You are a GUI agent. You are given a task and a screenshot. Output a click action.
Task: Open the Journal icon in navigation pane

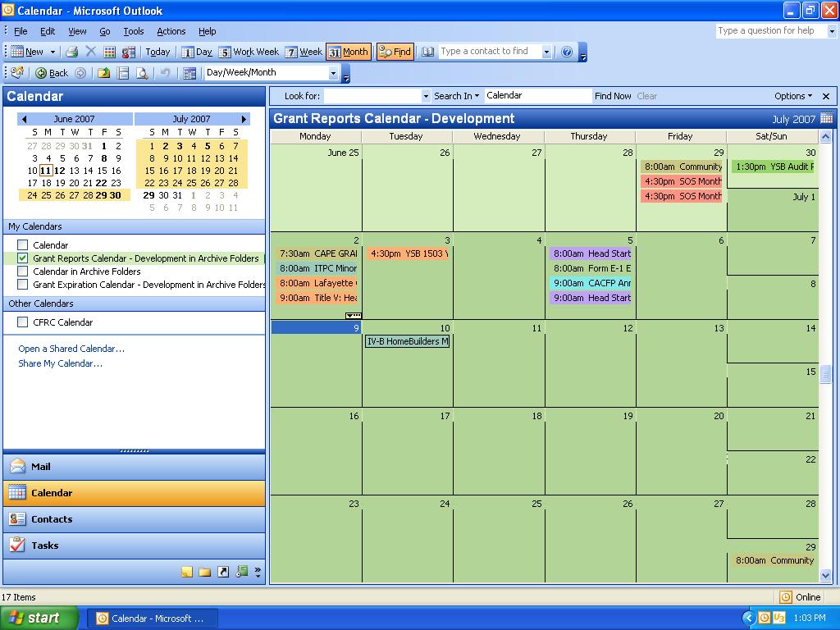pyautogui.click(x=241, y=572)
